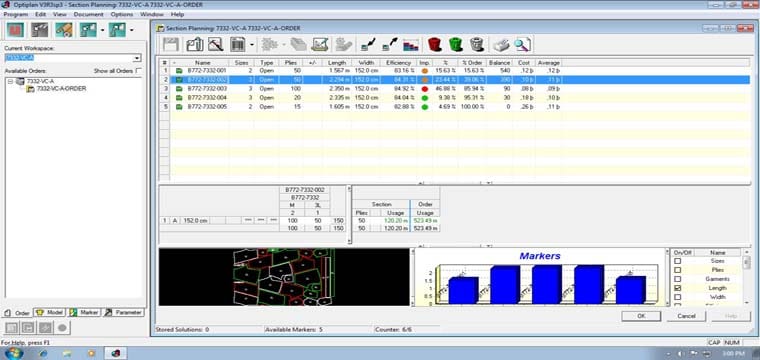Click the grayed stacked plies icon in toolbar

click(x=298, y=45)
